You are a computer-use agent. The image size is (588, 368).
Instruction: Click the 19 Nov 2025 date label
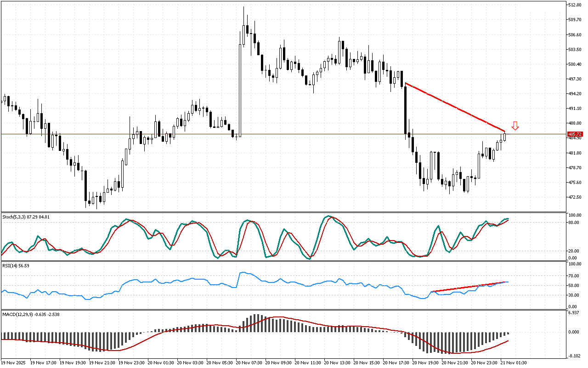point(14,362)
